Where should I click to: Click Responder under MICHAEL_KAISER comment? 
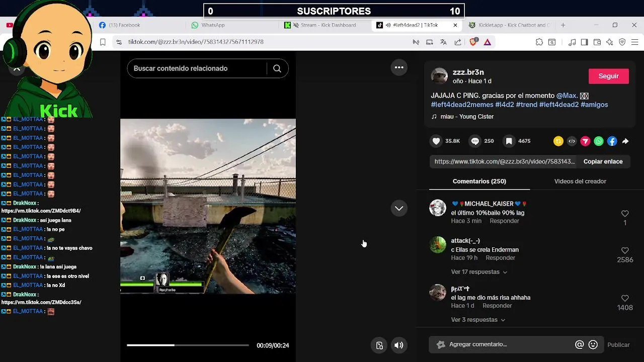click(x=504, y=221)
